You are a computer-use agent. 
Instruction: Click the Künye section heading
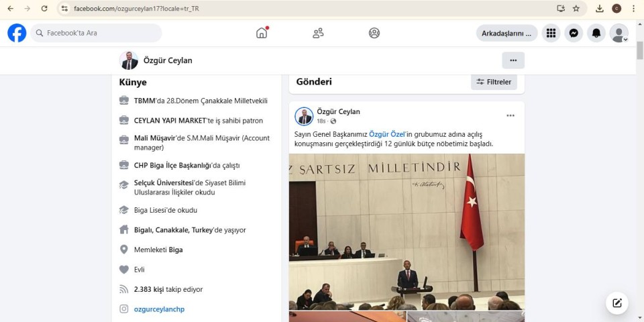pos(133,83)
